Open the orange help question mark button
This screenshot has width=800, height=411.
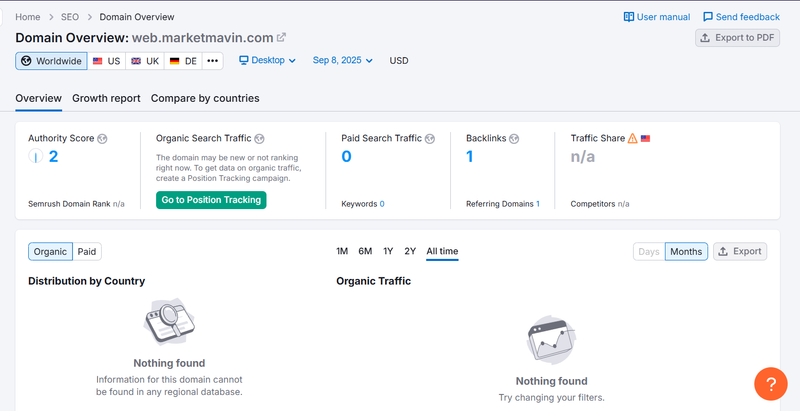771,384
